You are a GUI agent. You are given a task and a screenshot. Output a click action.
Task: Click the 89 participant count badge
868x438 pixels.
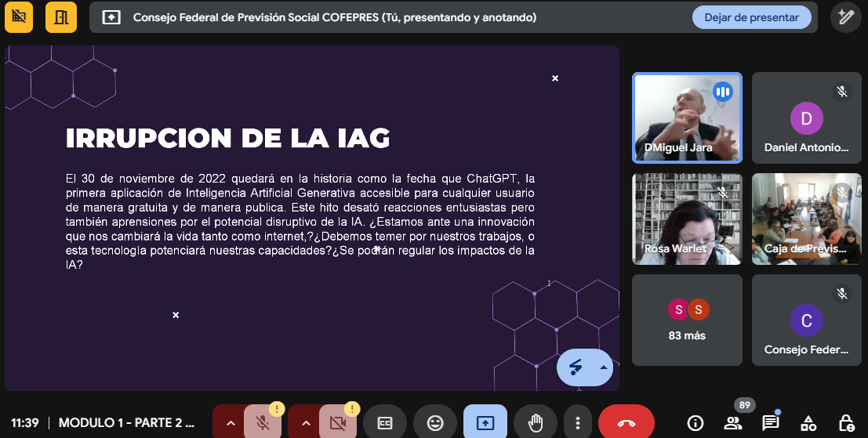click(745, 405)
